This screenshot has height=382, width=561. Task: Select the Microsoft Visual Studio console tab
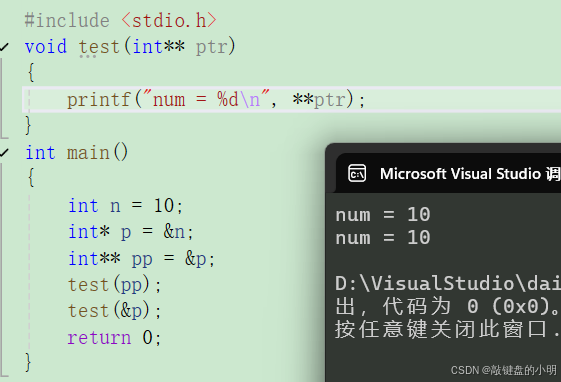tap(448, 173)
